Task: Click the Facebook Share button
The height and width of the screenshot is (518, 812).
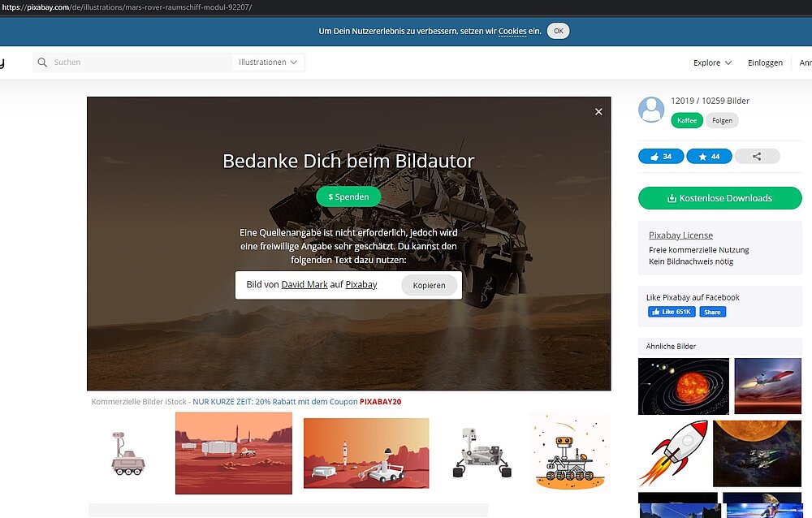Action: pos(712,312)
